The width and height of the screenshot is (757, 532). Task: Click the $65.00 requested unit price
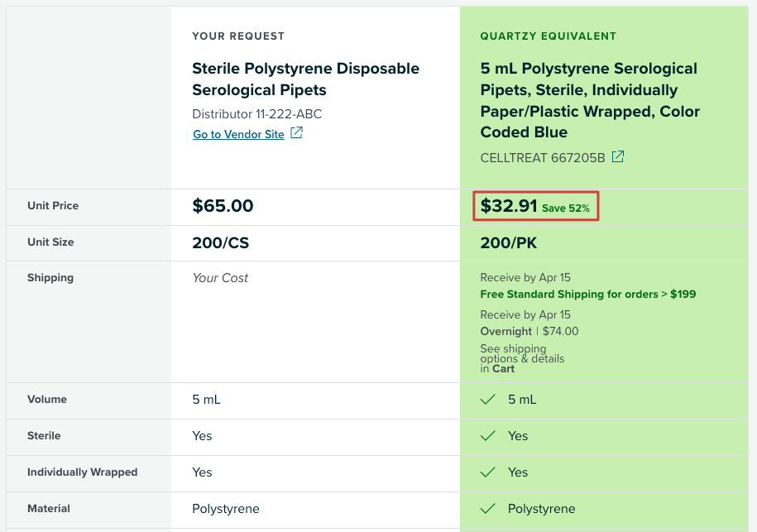pos(223,206)
